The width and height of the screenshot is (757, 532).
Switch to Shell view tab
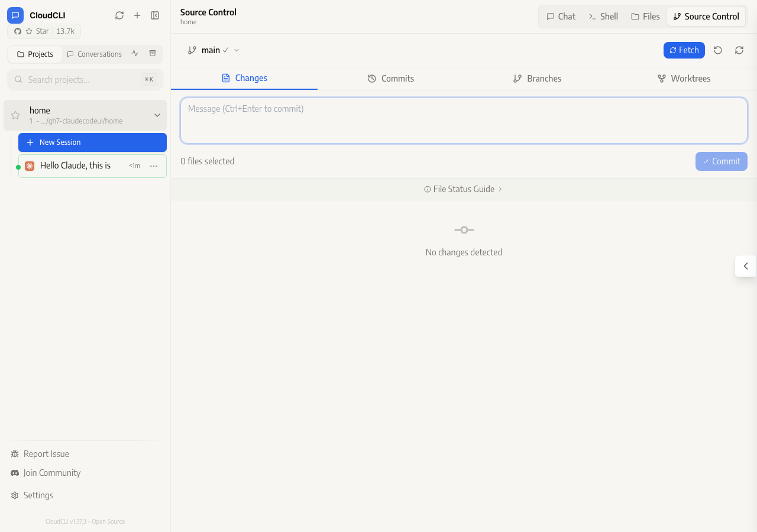pos(603,17)
